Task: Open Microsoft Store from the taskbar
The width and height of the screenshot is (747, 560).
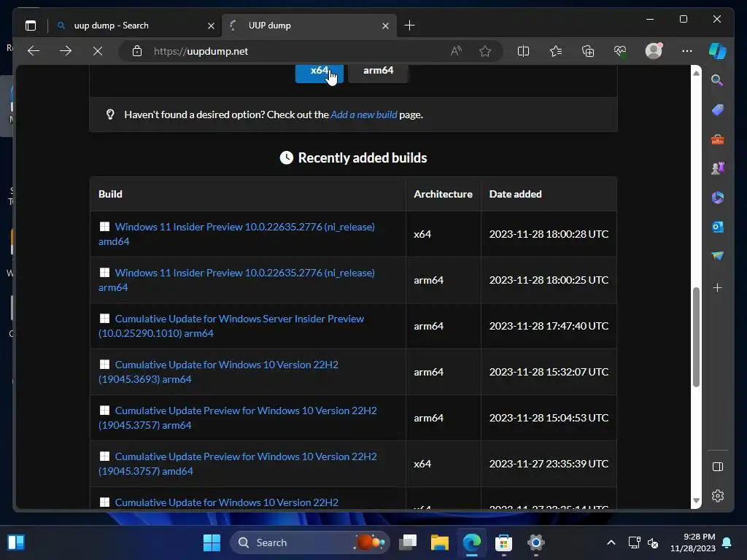Action: coord(503,542)
